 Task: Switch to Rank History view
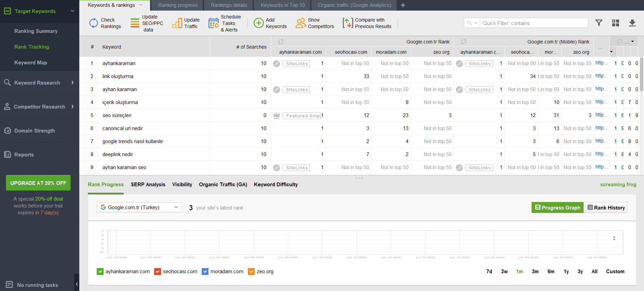coord(606,207)
